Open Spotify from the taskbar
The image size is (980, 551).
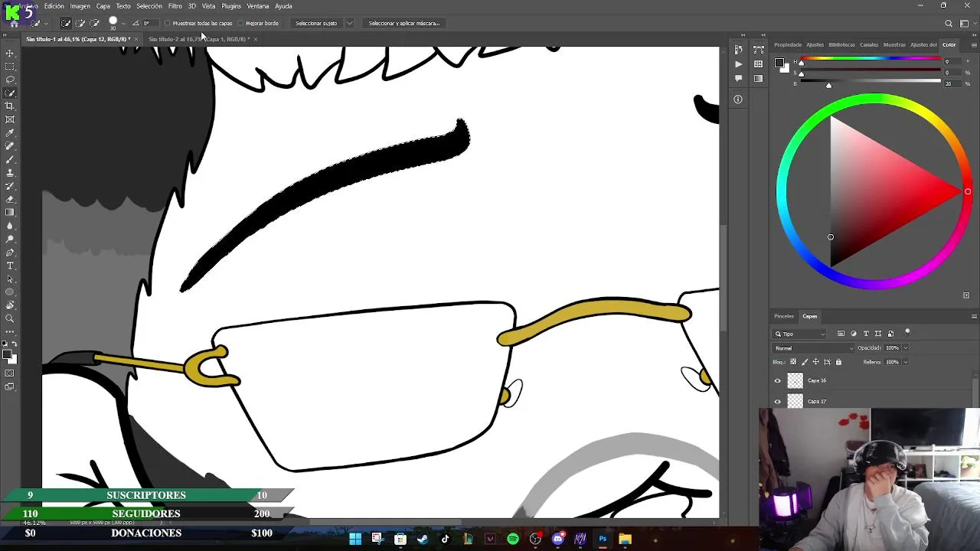(x=513, y=539)
